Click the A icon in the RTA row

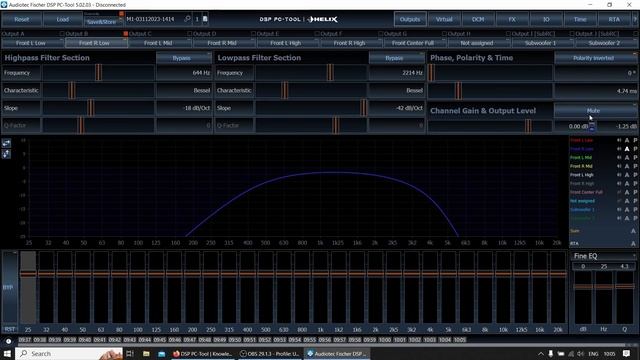(633, 243)
